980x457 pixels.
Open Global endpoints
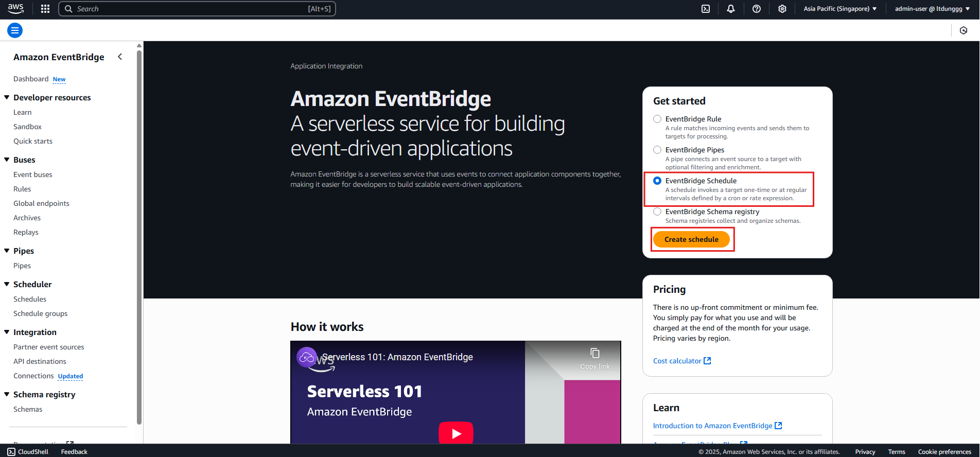click(x=41, y=203)
